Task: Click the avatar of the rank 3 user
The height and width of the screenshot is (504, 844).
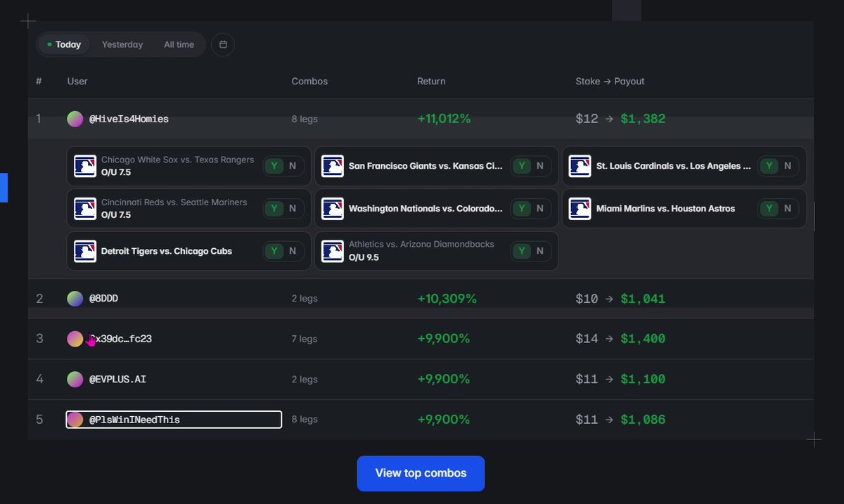Action: [75, 339]
